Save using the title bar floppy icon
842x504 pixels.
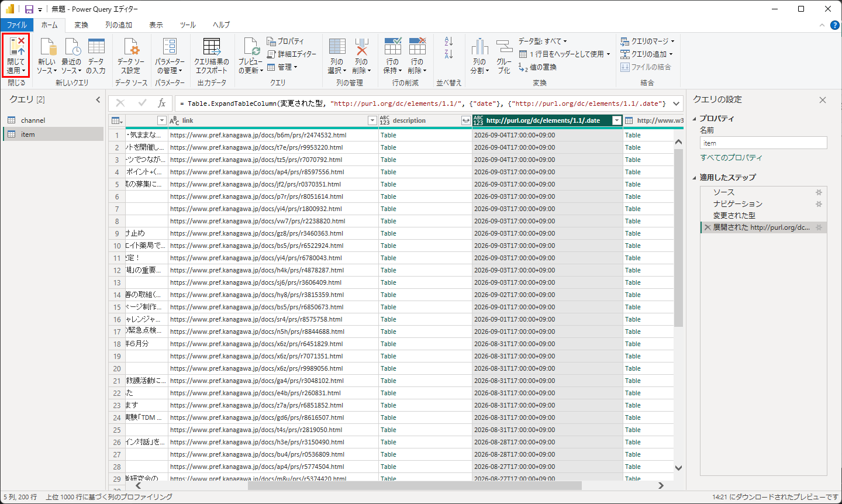coord(29,9)
